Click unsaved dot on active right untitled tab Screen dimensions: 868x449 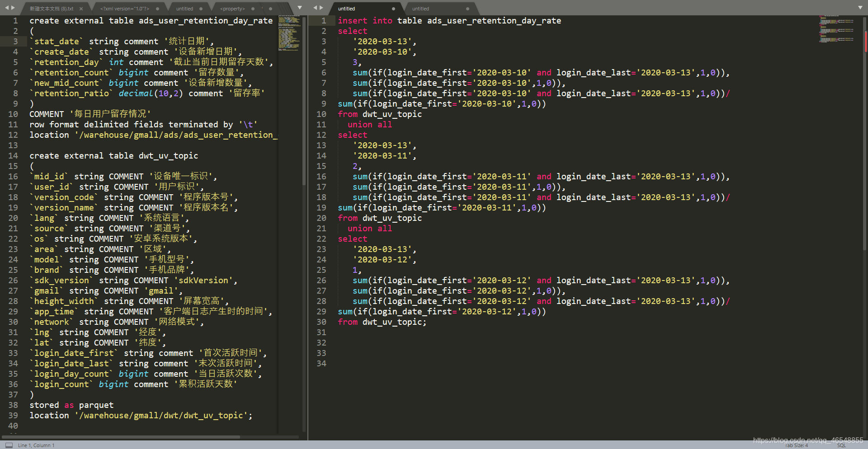click(393, 9)
